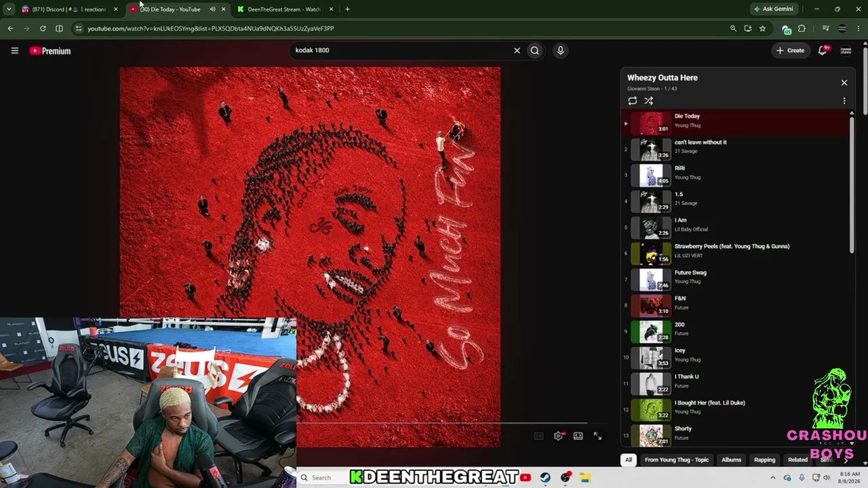
Task: Bookmark this page with the star
Action: pos(762,28)
